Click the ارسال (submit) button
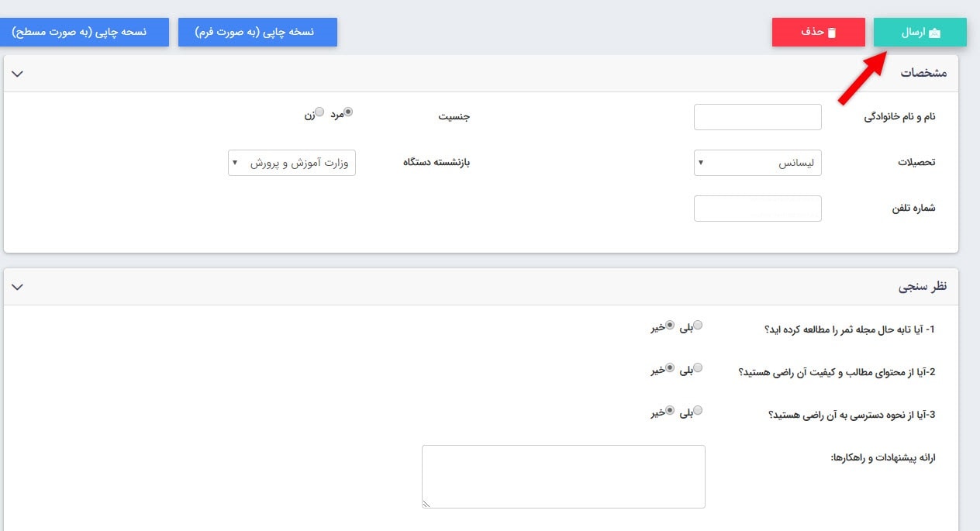 coord(920,32)
